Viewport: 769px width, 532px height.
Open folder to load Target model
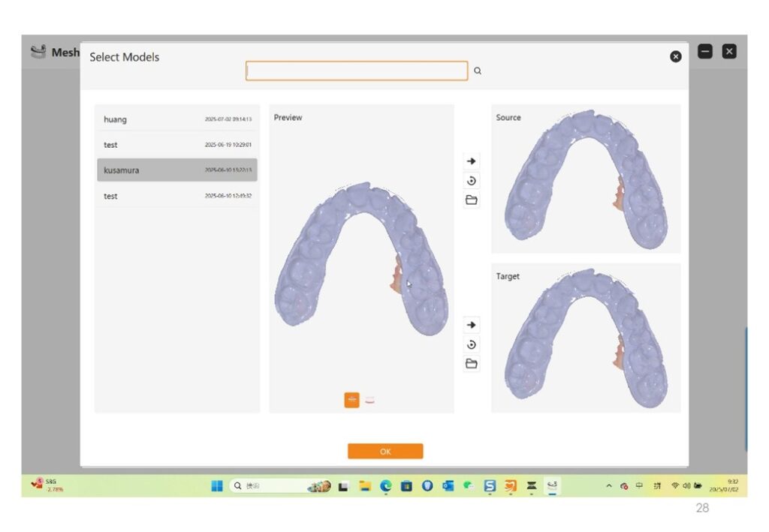pyautogui.click(x=472, y=364)
